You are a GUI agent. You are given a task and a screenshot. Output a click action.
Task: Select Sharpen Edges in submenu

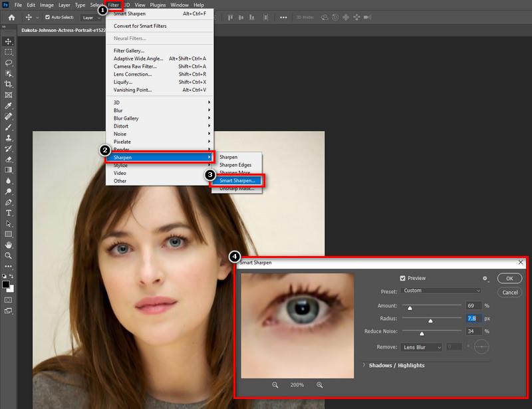click(x=237, y=165)
